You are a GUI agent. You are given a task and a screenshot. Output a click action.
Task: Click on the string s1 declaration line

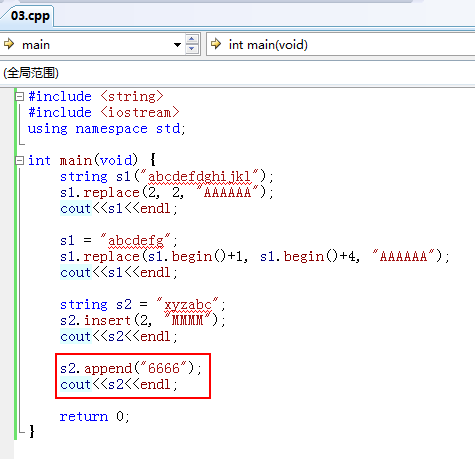tap(167, 177)
